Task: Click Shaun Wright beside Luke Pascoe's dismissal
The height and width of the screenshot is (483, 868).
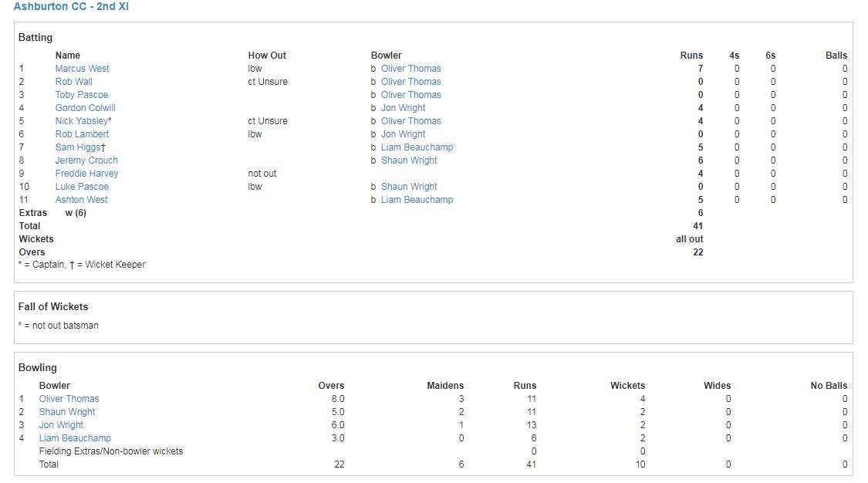Action: 409,186
